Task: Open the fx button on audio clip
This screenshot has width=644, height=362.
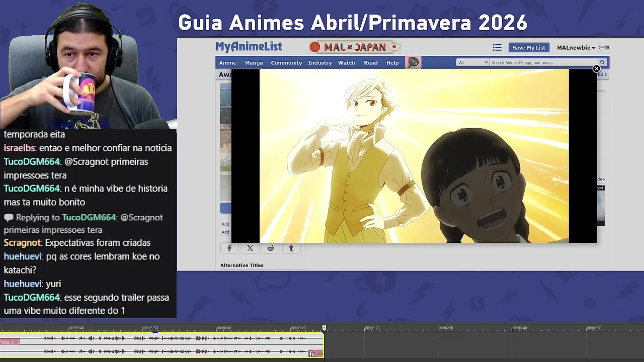Action: tap(312, 354)
